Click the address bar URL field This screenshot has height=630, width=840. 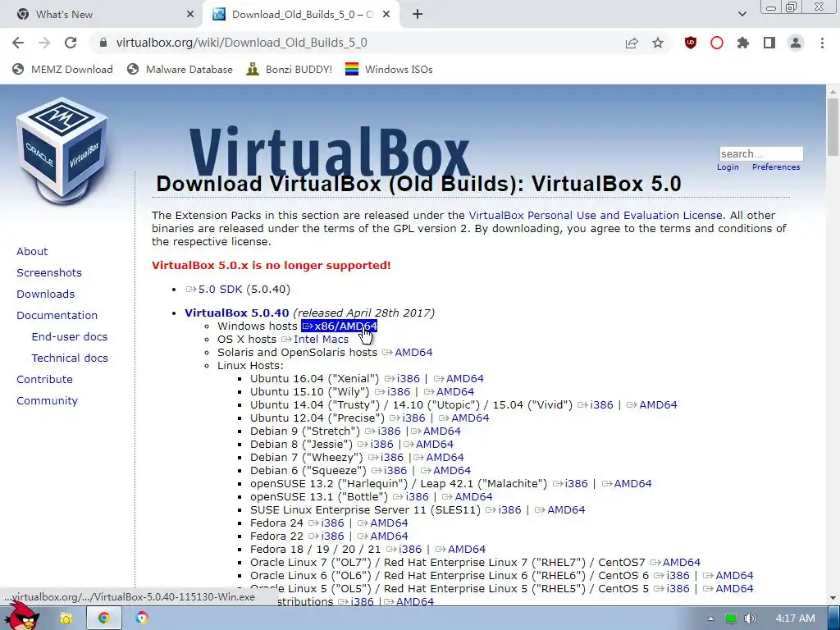click(x=359, y=43)
